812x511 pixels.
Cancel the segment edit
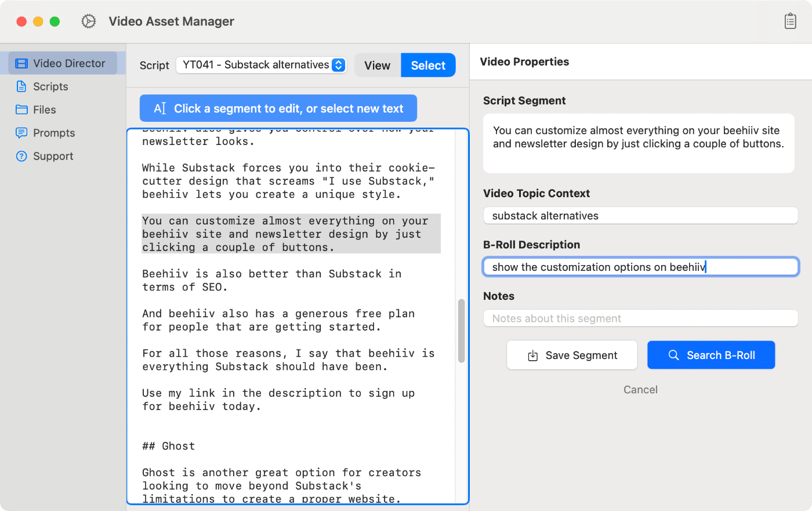pyautogui.click(x=640, y=389)
